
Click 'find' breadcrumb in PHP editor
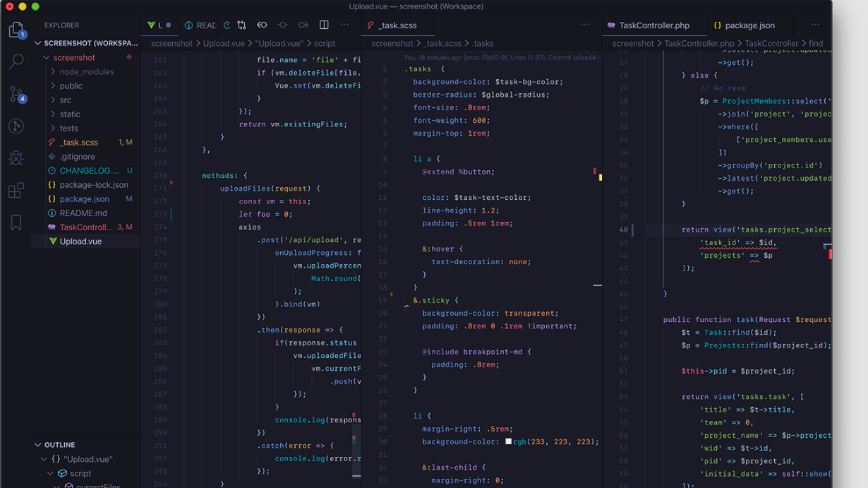pos(816,43)
